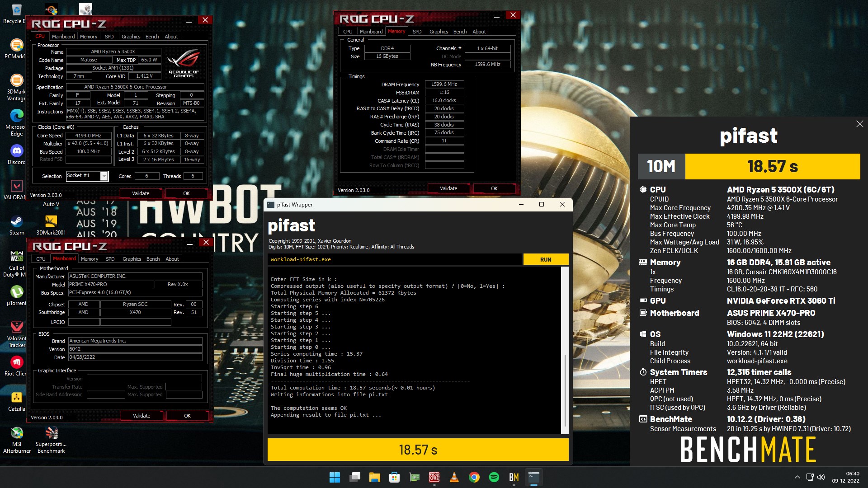Click Validate in the mainboard CPU-Z window
Image resolution: width=868 pixels, height=488 pixels.
coord(142,416)
